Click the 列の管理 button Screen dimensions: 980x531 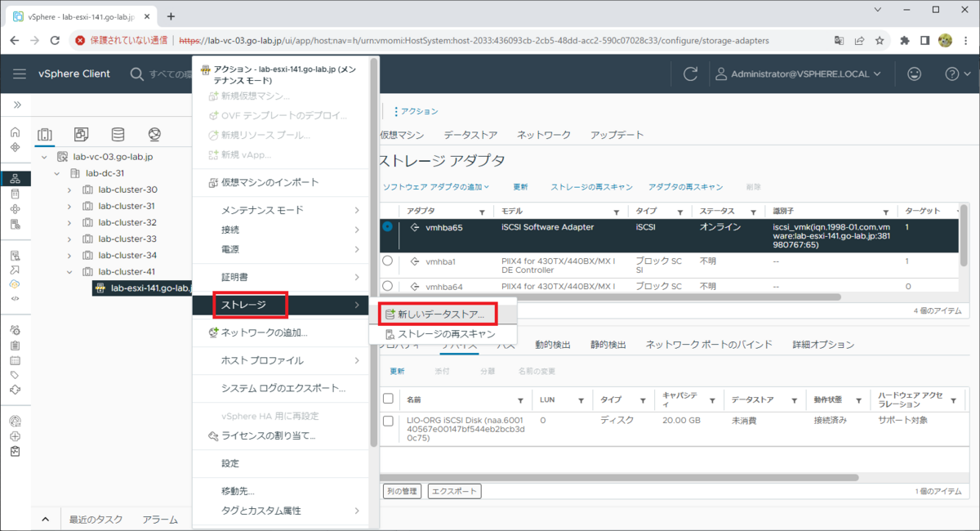[401, 491]
